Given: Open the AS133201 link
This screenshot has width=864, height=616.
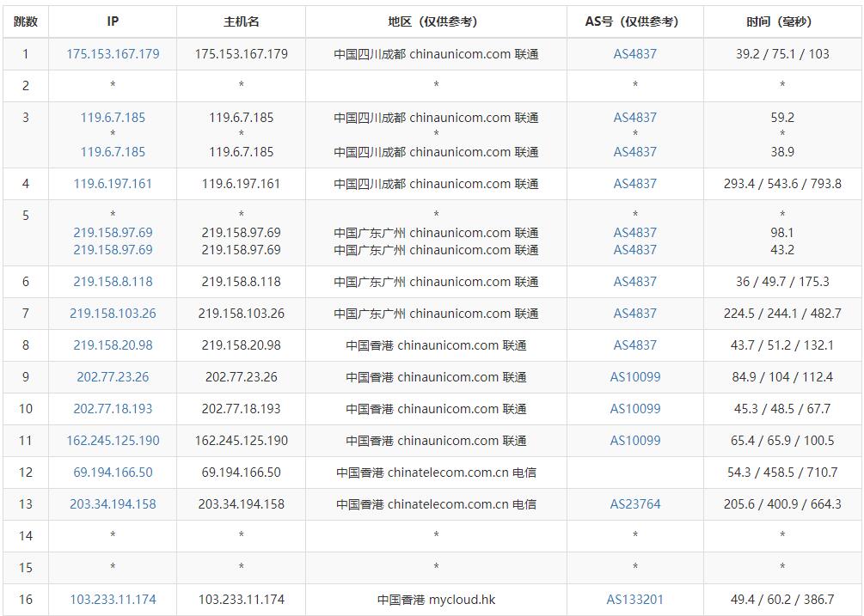Looking at the screenshot, I should coord(634,600).
